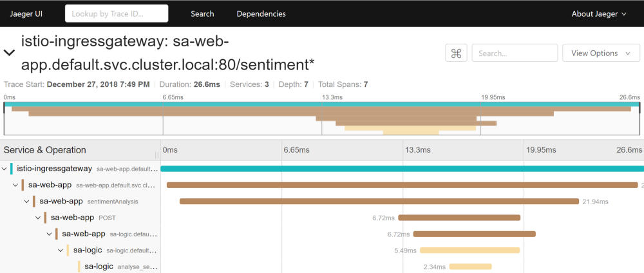Viewport: 644px width, 273px height.
Task: Open the About Jaeger menu
Action: (x=598, y=14)
